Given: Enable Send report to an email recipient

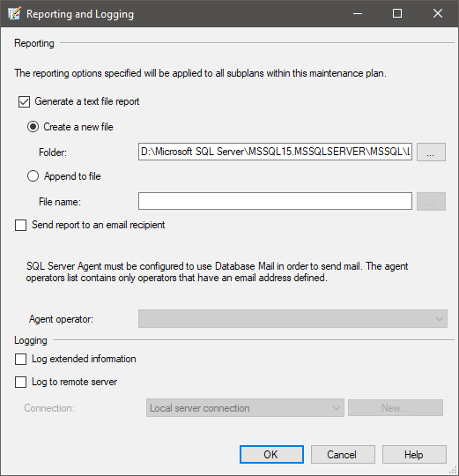Looking at the screenshot, I should [x=20, y=226].
